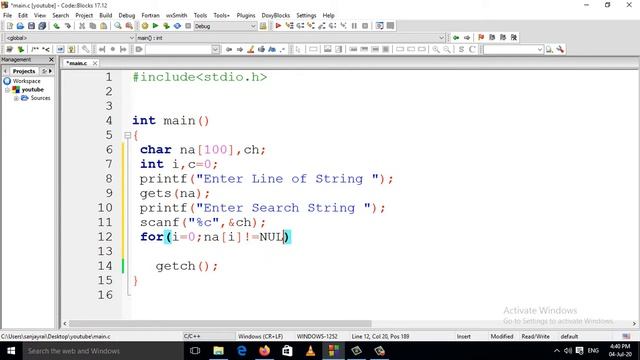
Task: Start debugging with red arrow icon
Action: (278, 26)
